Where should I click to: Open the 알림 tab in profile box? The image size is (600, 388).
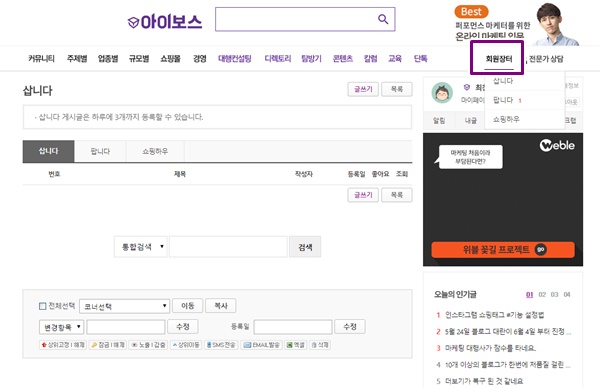(x=439, y=121)
